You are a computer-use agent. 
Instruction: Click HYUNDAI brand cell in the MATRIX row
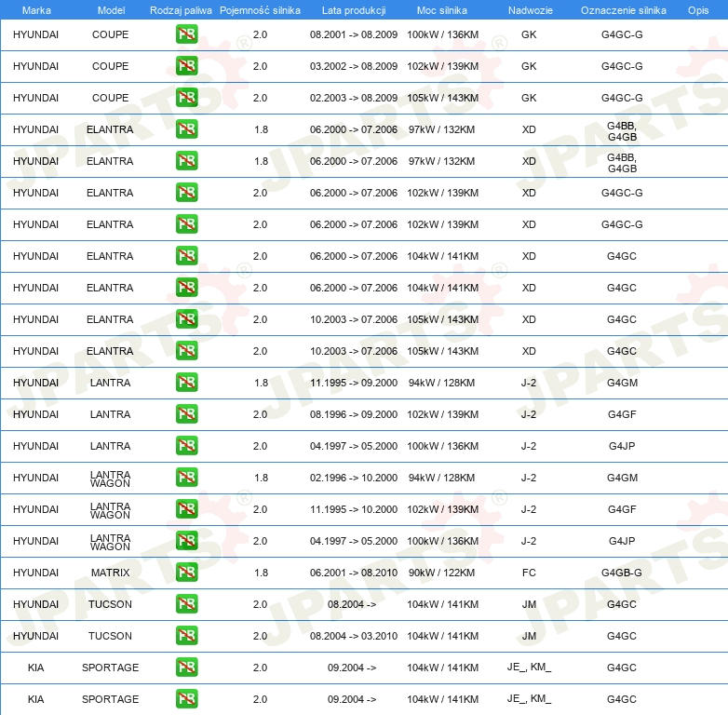coord(35,573)
